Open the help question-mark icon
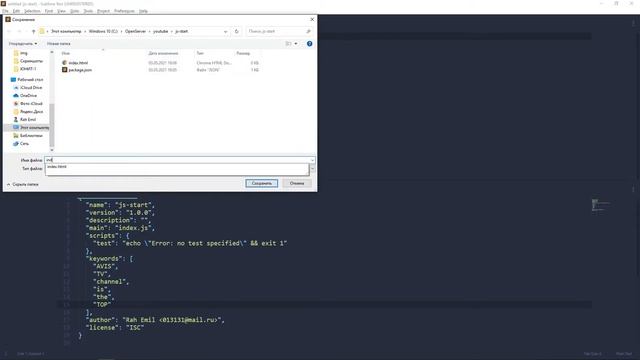640x360 pixels. (309, 44)
